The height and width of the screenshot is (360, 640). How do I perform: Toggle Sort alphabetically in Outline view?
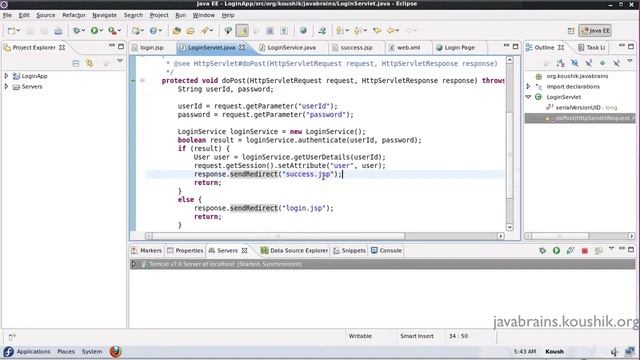pos(561,63)
